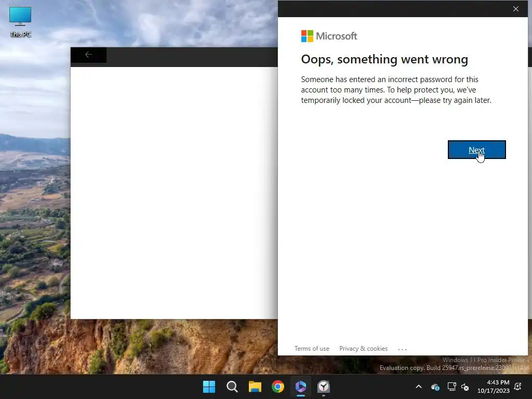Go back using the arrow in background window

tap(88, 55)
